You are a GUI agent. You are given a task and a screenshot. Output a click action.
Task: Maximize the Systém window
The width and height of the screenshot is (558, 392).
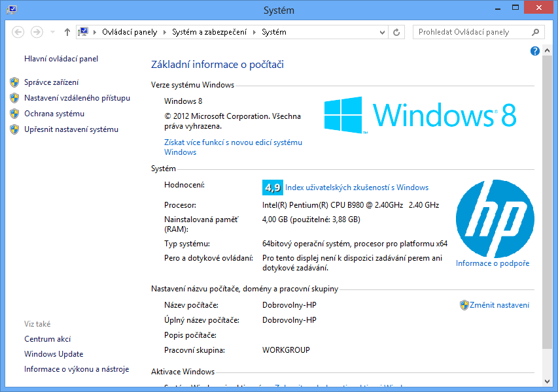pyautogui.click(x=515, y=8)
